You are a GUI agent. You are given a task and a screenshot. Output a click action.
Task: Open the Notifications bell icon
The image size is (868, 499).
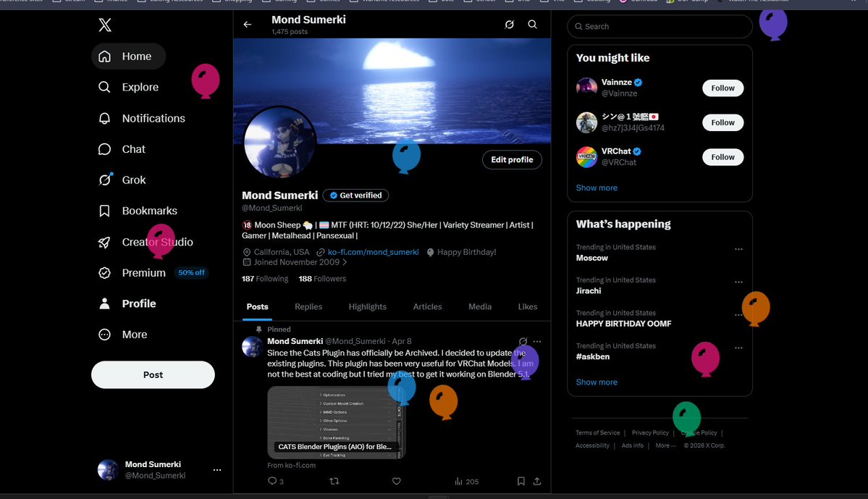pos(104,118)
